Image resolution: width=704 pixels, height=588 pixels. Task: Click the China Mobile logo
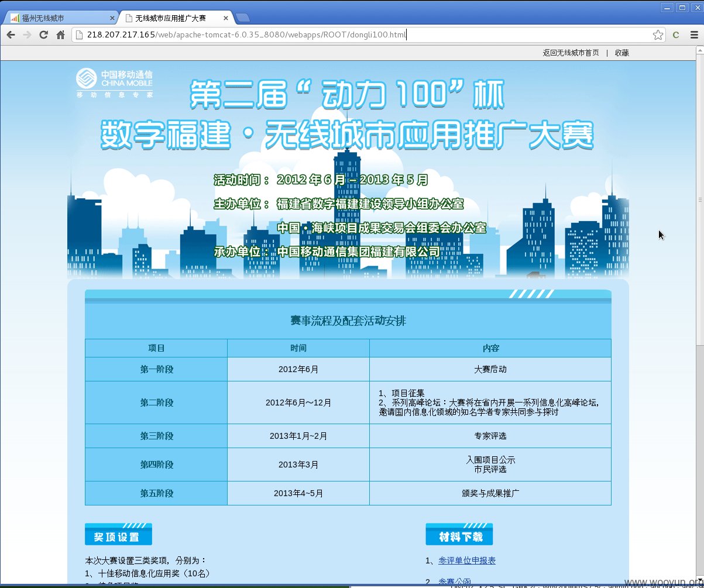pos(115,83)
